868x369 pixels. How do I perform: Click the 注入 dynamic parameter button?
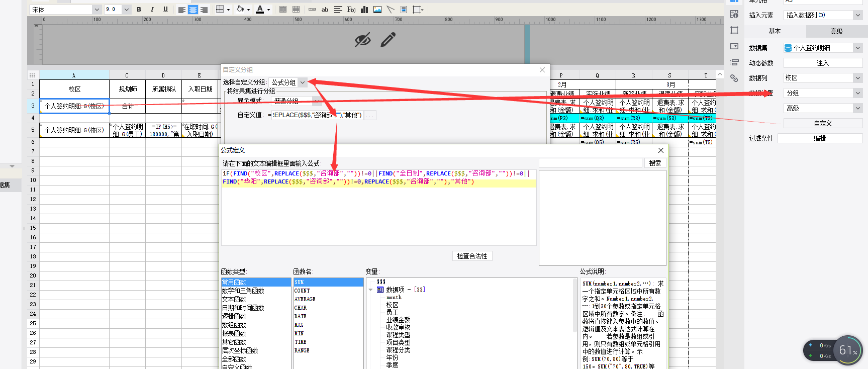[823, 63]
